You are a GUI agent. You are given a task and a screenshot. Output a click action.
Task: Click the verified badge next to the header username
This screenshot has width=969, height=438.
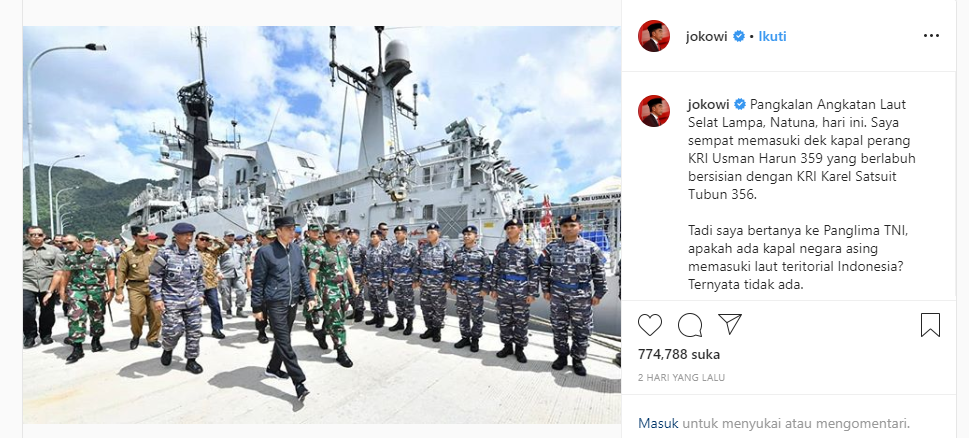click(x=738, y=36)
